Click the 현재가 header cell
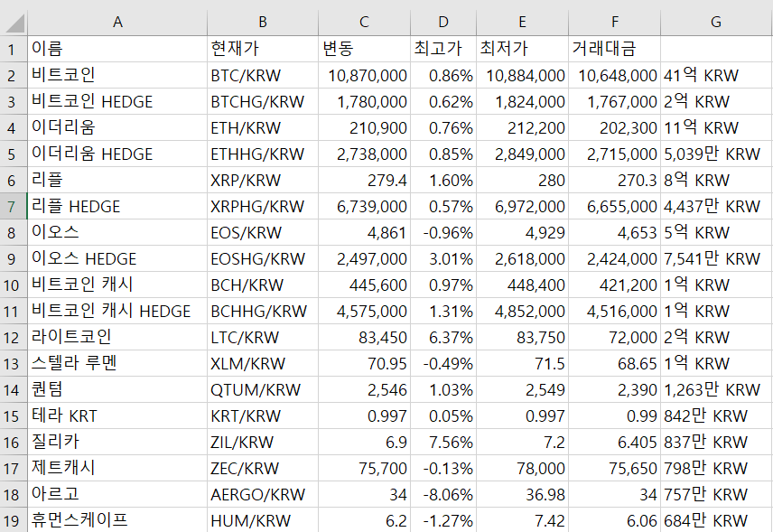The image size is (773, 532). (263, 49)
